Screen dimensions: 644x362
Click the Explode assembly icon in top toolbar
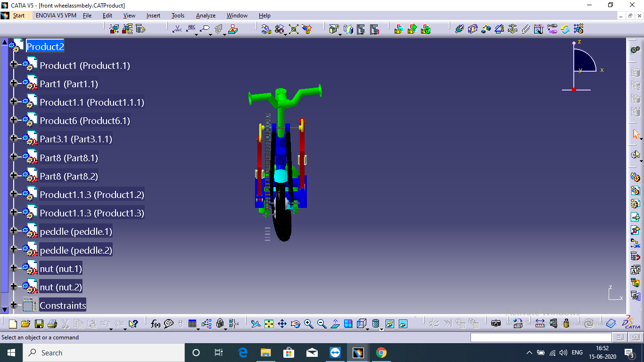[x=293, y=29]
